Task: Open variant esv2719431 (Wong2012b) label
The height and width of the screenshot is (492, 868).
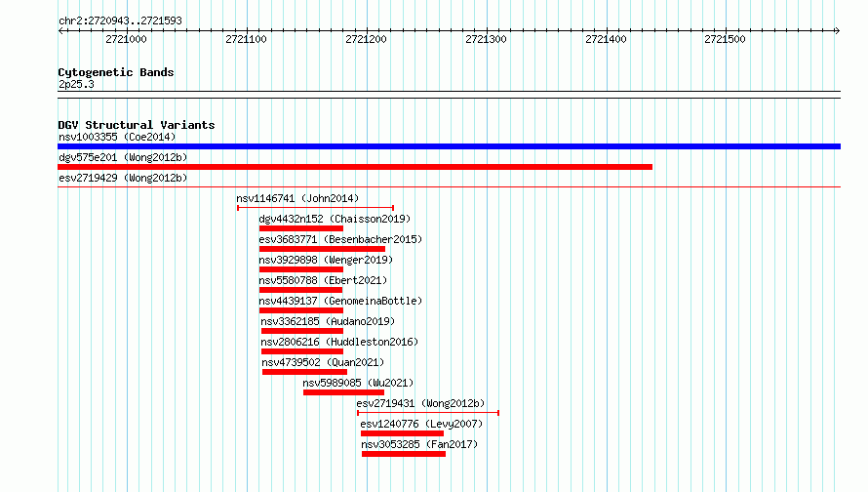Action: (x=420, y=403)
